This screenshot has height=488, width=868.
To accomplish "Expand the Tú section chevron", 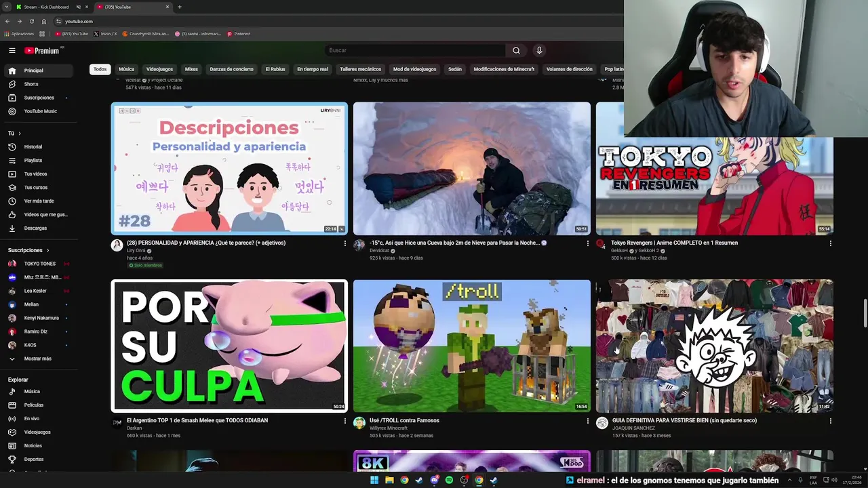I will 20,134.
